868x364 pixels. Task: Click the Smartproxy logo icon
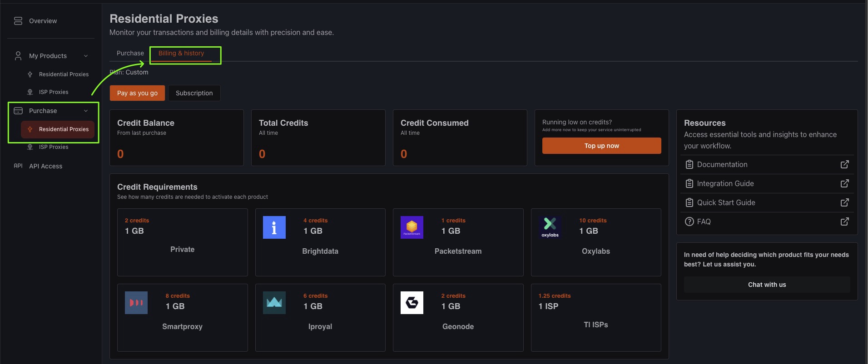[136, 303]
